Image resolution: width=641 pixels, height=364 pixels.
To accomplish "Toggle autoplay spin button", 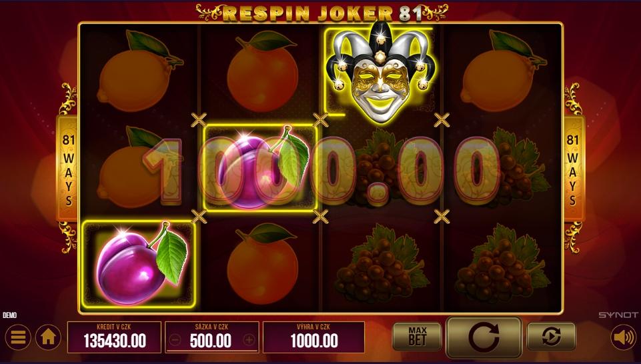I will [551, 337].
